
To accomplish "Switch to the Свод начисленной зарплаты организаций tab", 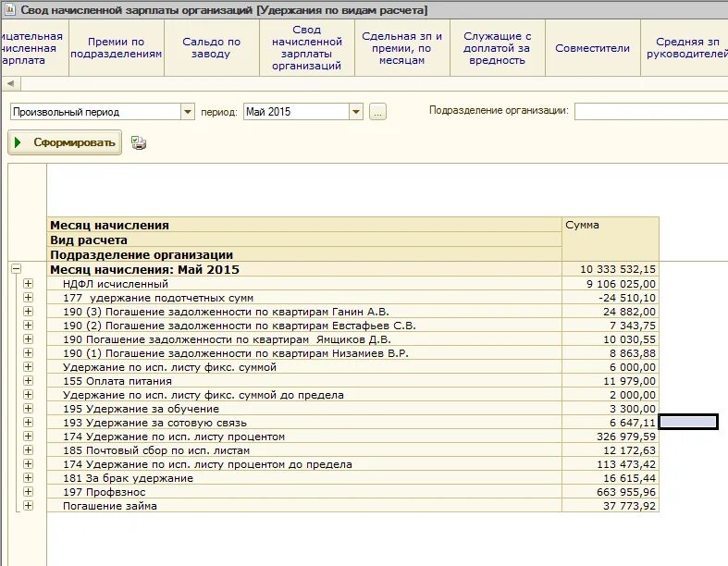I will (307, 48).
